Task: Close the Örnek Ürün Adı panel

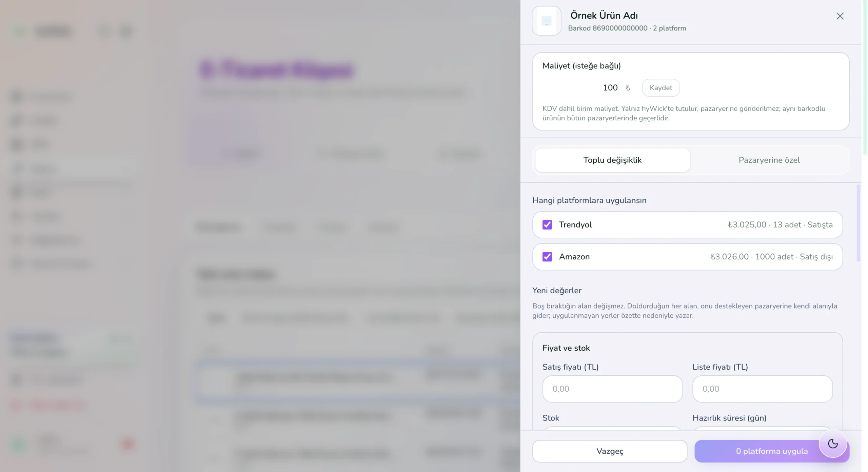Action: click(840, 16)
